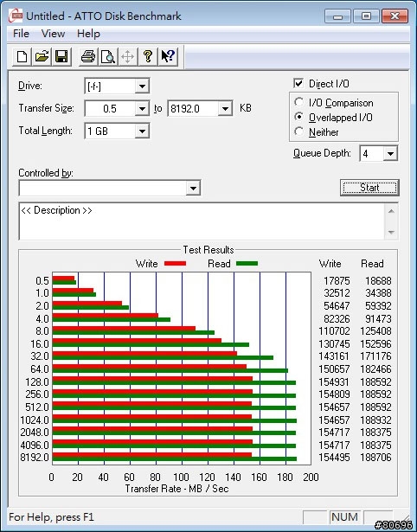
Task: Open the Drive dropdown
Action: [x=142, y=87]
